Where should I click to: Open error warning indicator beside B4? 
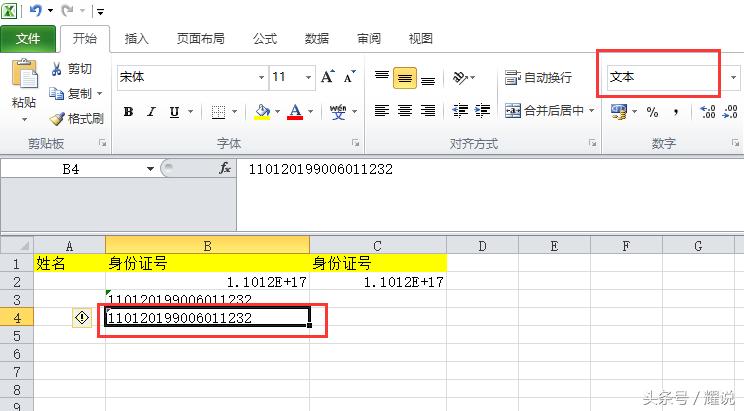pos(82,318)
